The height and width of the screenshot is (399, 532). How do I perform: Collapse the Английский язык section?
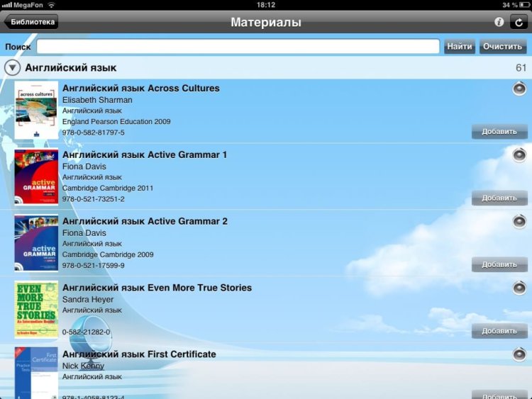(13, 67)
